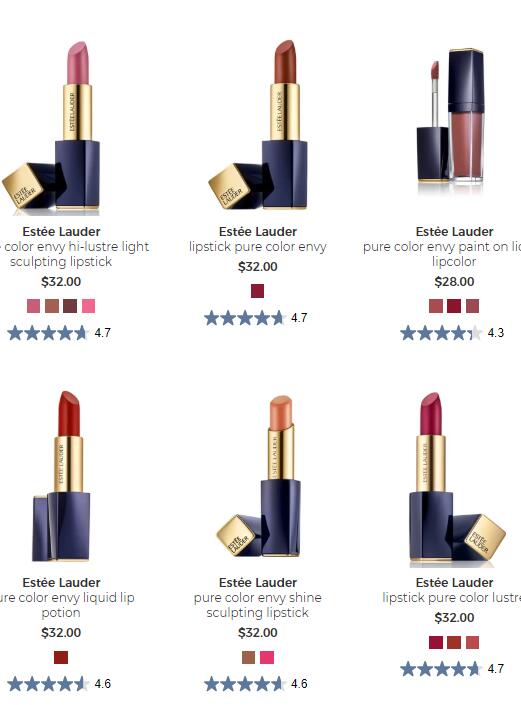Select the red swatch under liquid lip potion
521x705 pixels.
[61, 657]
